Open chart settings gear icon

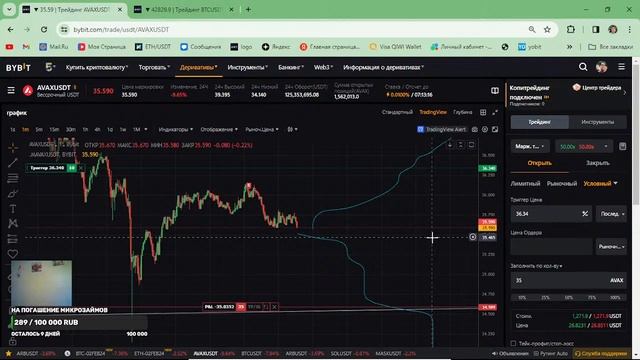tap(485, 129)
